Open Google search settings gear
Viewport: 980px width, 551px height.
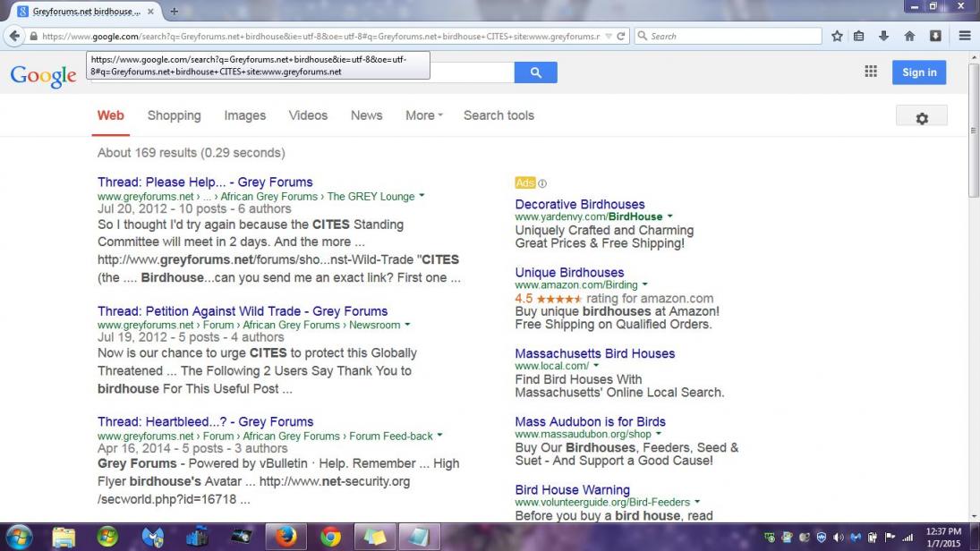(x=921, y=118)
